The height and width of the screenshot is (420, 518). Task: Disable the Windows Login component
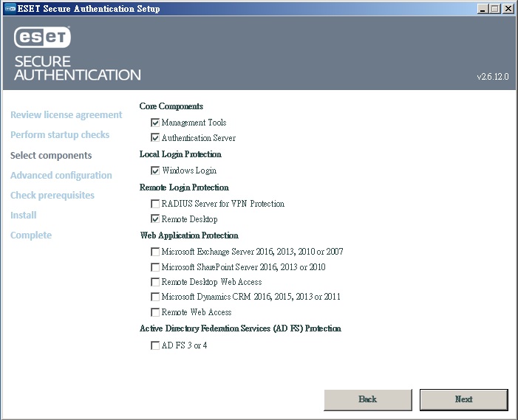pos(155,171)
